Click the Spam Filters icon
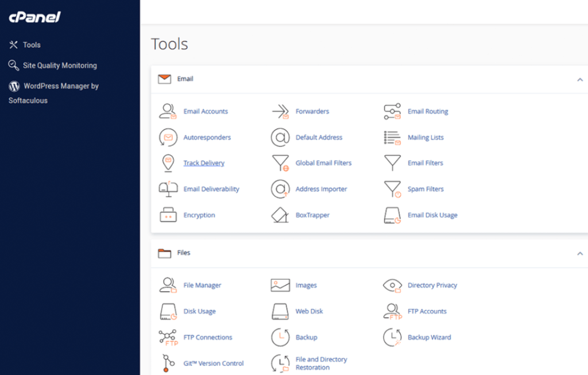This screenshot has width=588, height=375. (x=393, y=189)
